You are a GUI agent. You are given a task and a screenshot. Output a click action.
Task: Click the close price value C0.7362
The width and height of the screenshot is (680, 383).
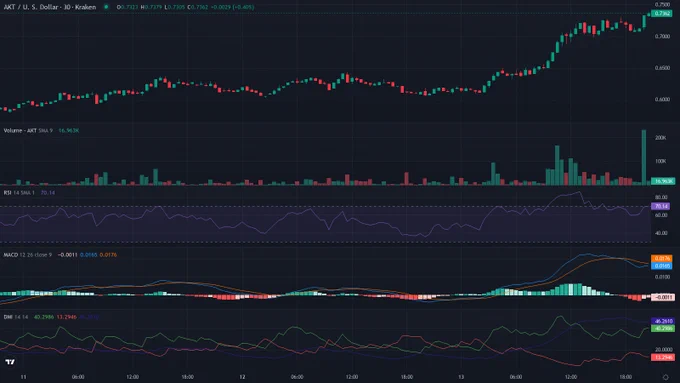(x=198, y=7)
